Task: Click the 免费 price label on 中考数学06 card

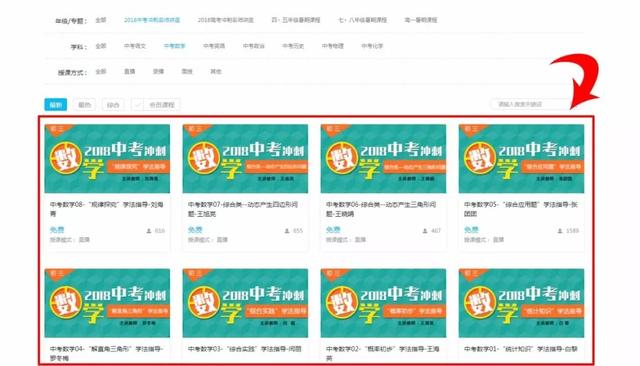Action: click(x=333, y=230)
